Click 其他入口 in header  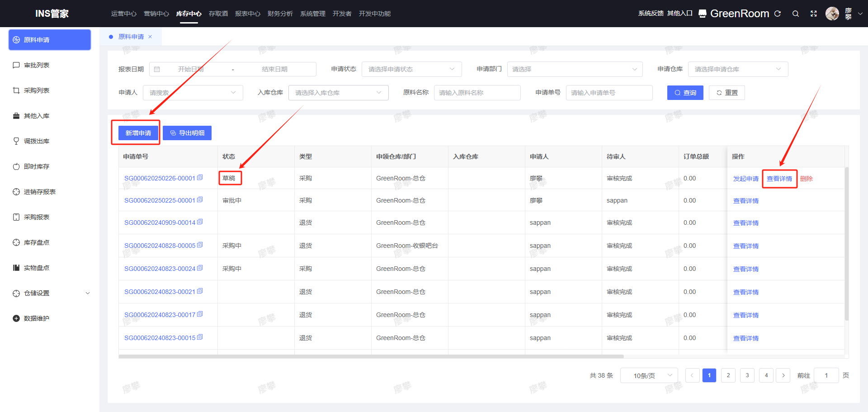click(680, 14)
